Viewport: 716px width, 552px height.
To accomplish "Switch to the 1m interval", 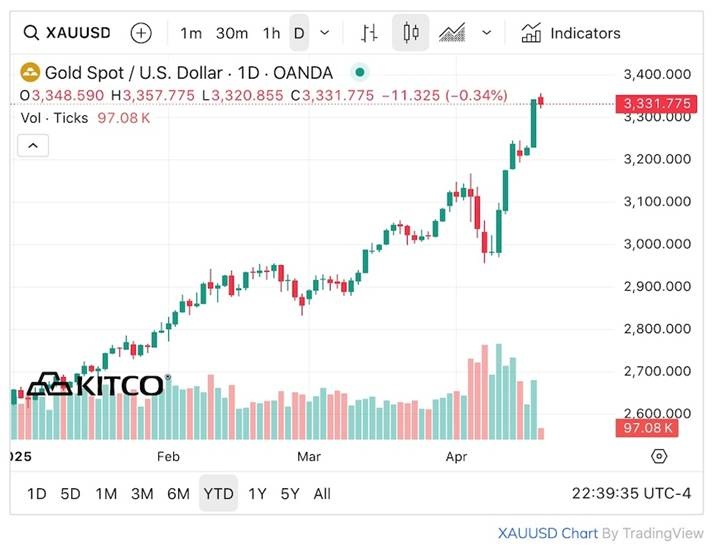I will pyautogui.click(x=190, y=33).
